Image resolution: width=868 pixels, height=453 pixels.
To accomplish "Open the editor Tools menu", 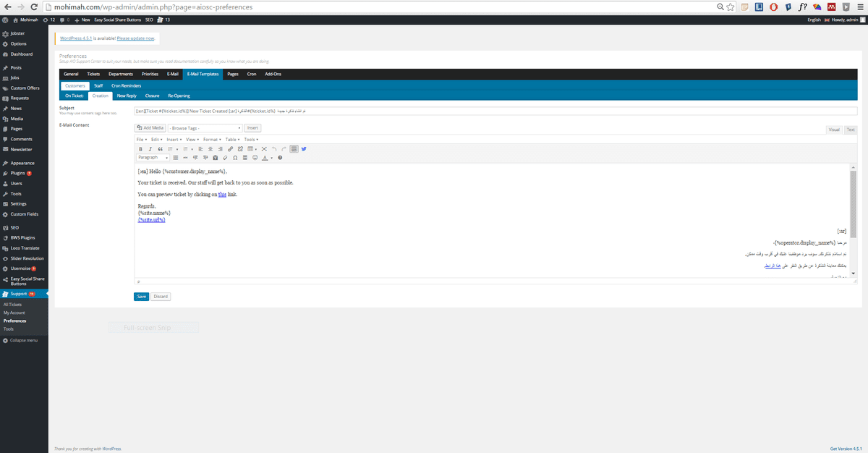I will (x=251, y=139).
